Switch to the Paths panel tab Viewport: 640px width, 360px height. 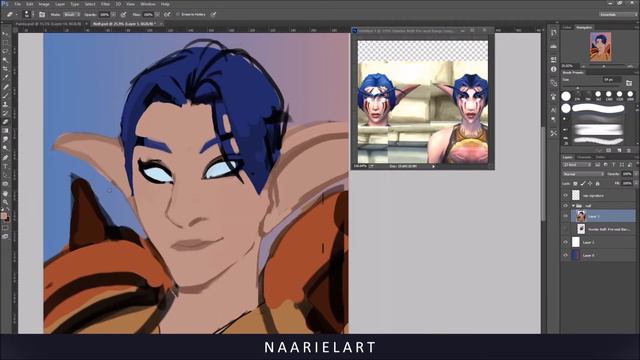600,157
